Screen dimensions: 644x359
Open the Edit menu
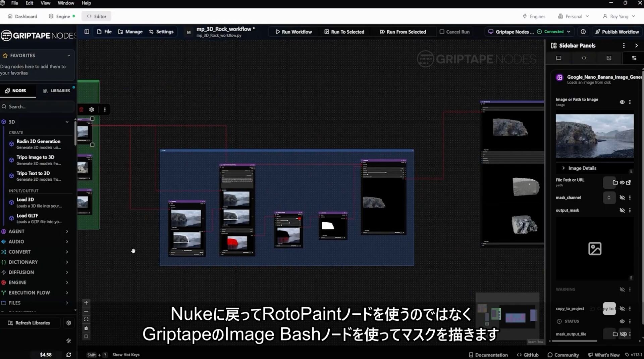click(x=30, y=3)
